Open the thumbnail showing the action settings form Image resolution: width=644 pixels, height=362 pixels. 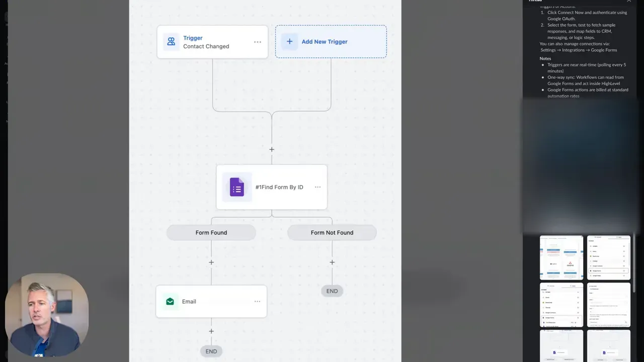pos(609,305)
